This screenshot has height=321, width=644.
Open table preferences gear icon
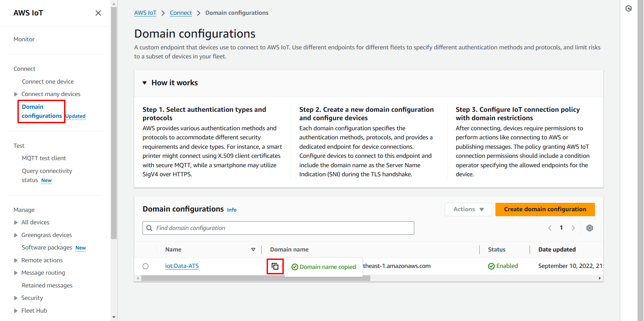pyautogui.click(x=589, y=228)
